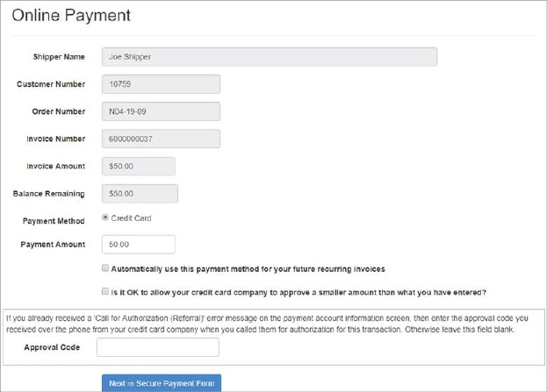
Task: Click the Payment Method label text
Action: tap(54, 221)
